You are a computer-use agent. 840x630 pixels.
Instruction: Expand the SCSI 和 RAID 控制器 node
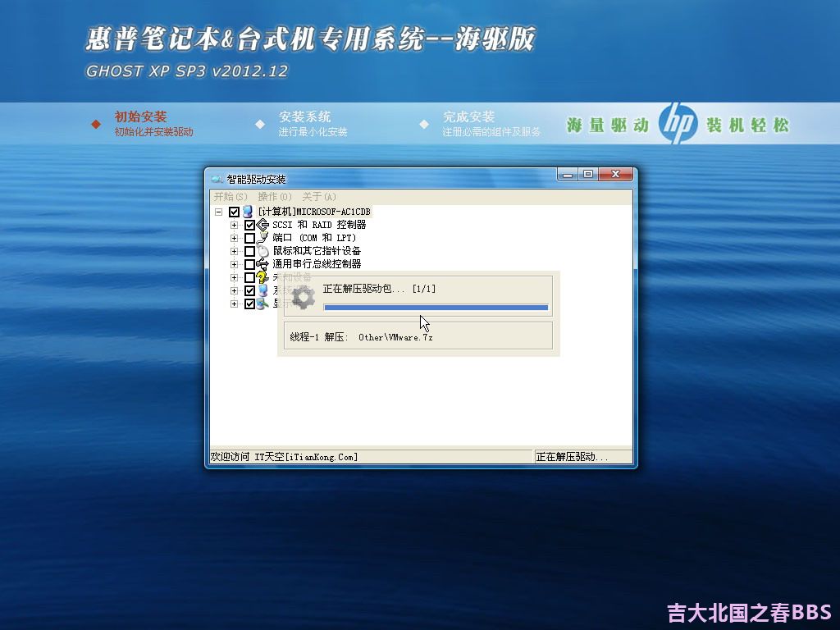pos(234,225)
